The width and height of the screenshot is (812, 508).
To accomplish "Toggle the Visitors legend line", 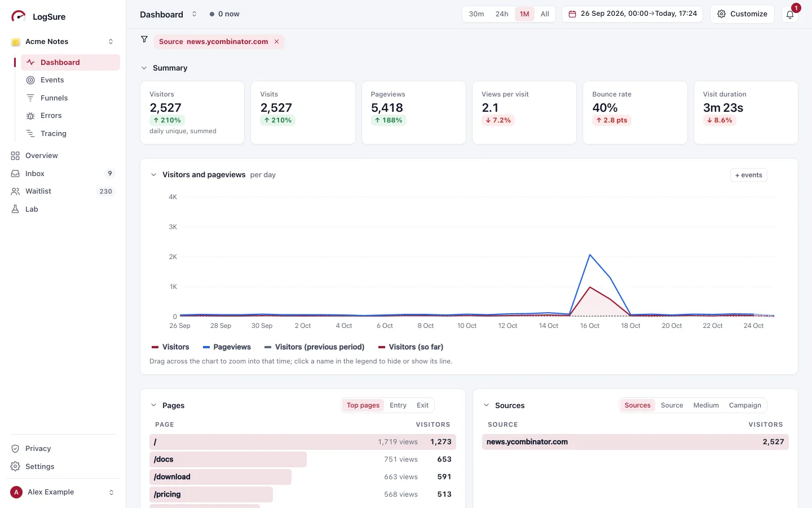I will 170,347.
